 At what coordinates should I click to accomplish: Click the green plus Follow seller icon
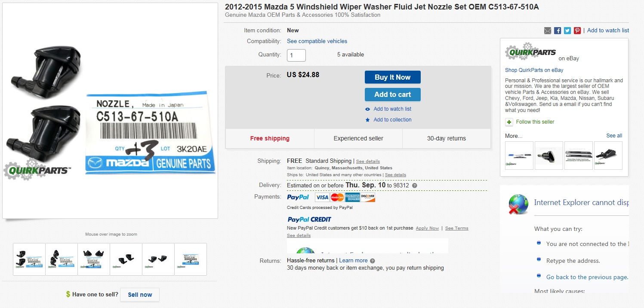coord(509,122)
